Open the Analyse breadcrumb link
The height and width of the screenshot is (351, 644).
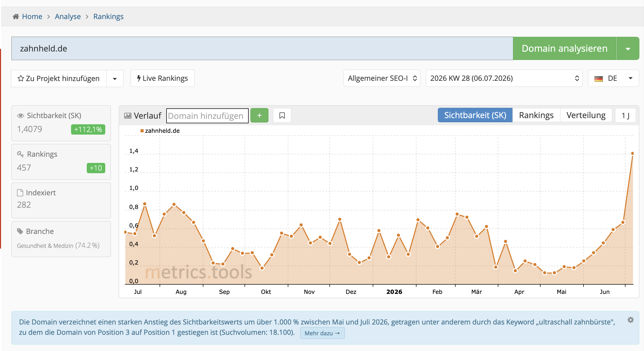pyautogui.click(x=68, y=16)
